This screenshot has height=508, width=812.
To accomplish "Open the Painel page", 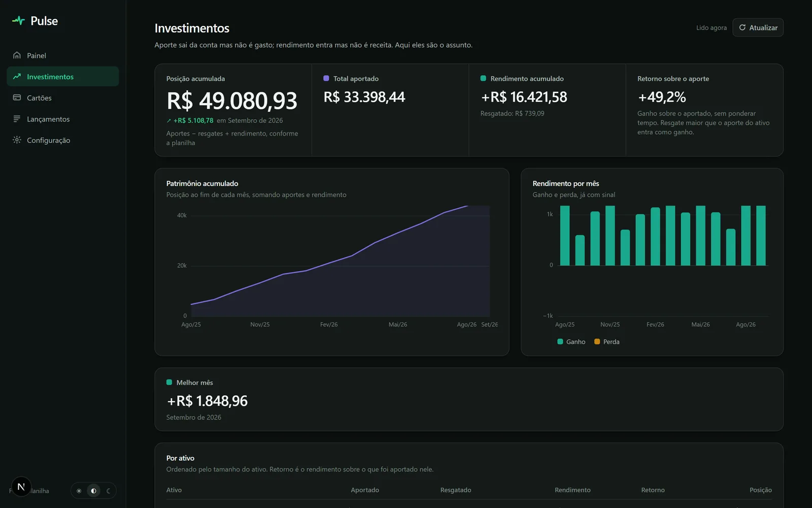I will 63,55.
